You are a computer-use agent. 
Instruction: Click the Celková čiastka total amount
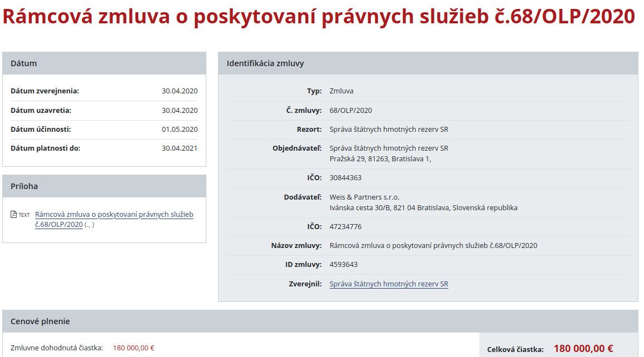pyautogui.click(x=583, y=349)
